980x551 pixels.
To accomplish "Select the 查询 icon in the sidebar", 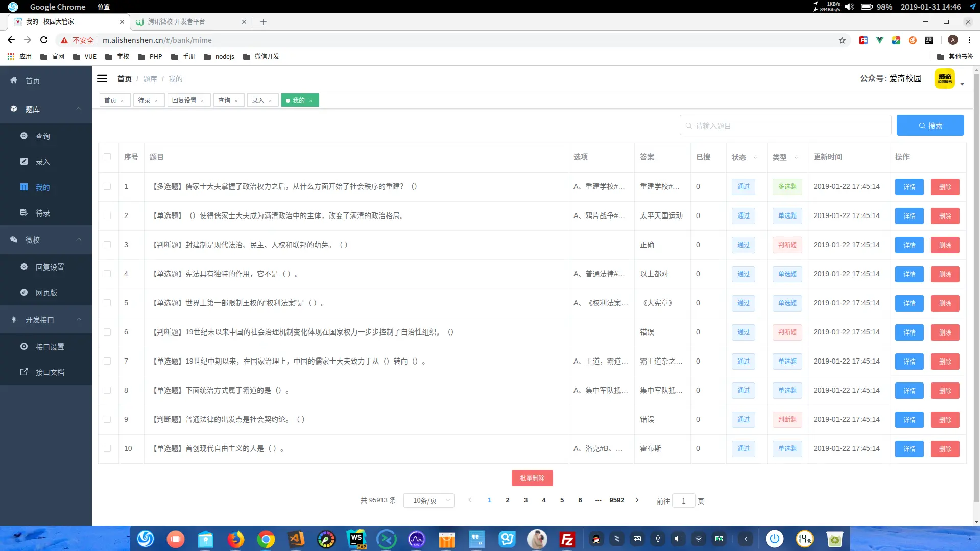I will click(x=23, y=135).
